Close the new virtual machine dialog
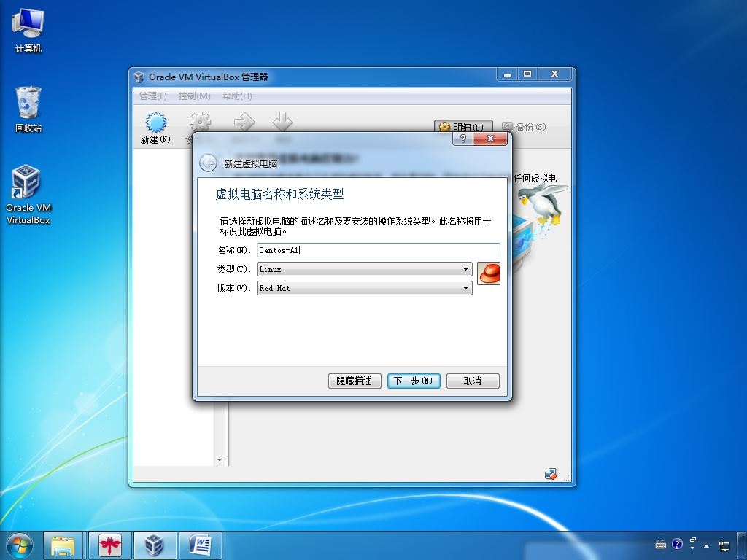This screenshot has width=747, height=560. [x=490, y=139]
